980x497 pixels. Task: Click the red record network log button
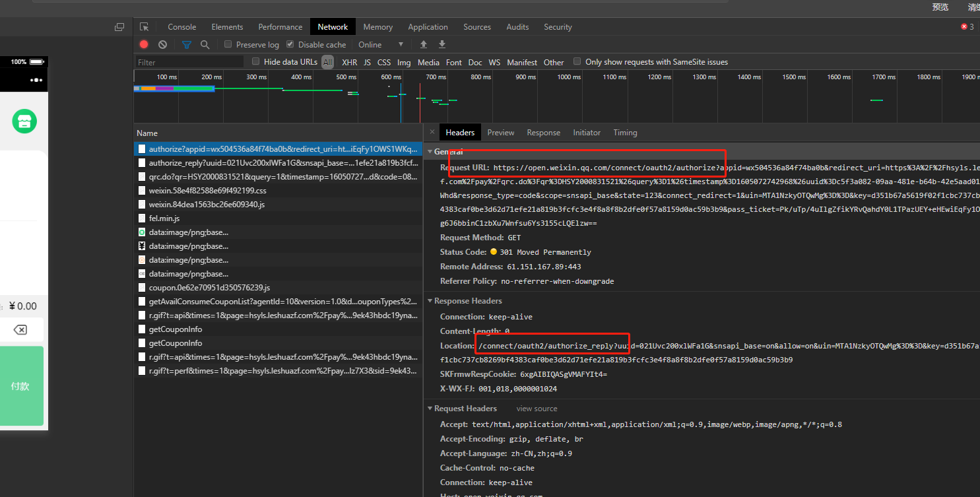pyautogui.click(x=144, y=44)
